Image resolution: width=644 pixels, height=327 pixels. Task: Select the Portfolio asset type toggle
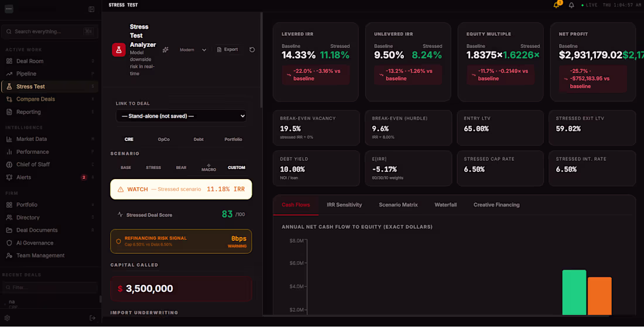point(233,139)
